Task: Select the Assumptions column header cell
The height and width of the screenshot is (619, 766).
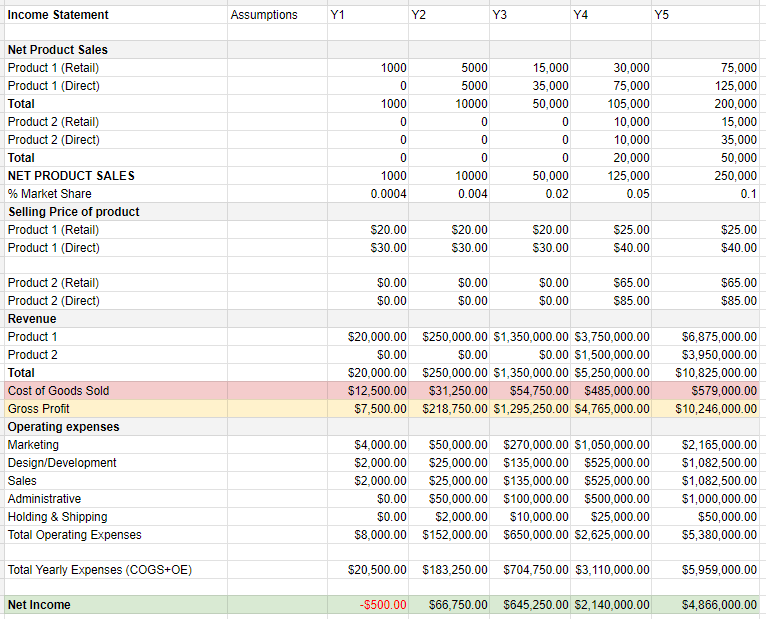Action: 277,15
